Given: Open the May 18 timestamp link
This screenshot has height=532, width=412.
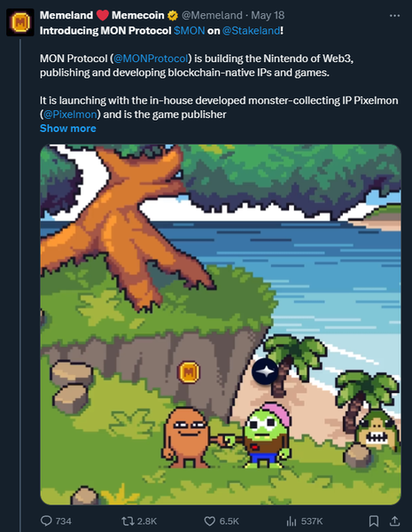Looking at the screenshot, I should [x=268, y=15].
